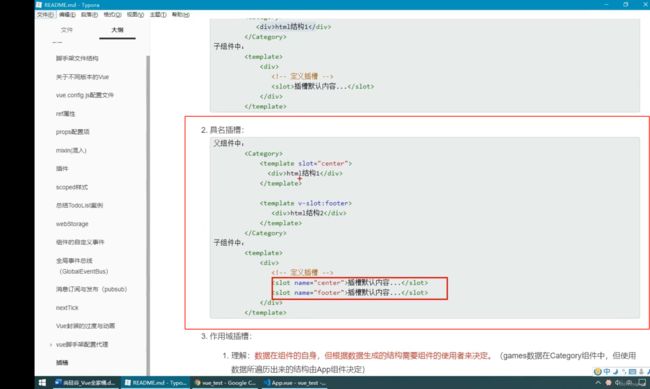Switch to the Word document taskbar item
This screenshot has width=650, height=389.
[85, 383]
